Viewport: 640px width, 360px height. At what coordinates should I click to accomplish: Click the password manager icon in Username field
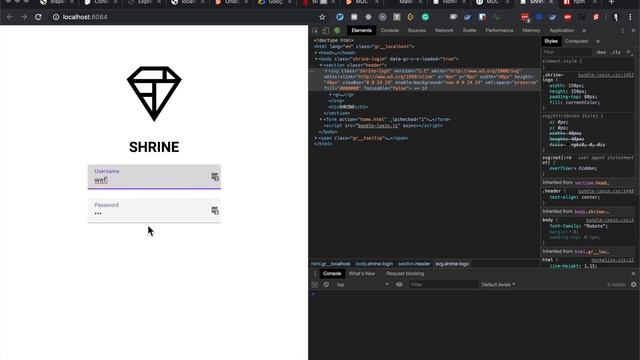click(215, 177)
